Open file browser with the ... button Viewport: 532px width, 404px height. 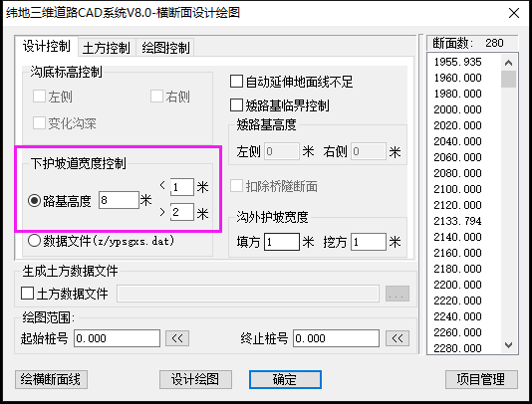coord(398,294)
